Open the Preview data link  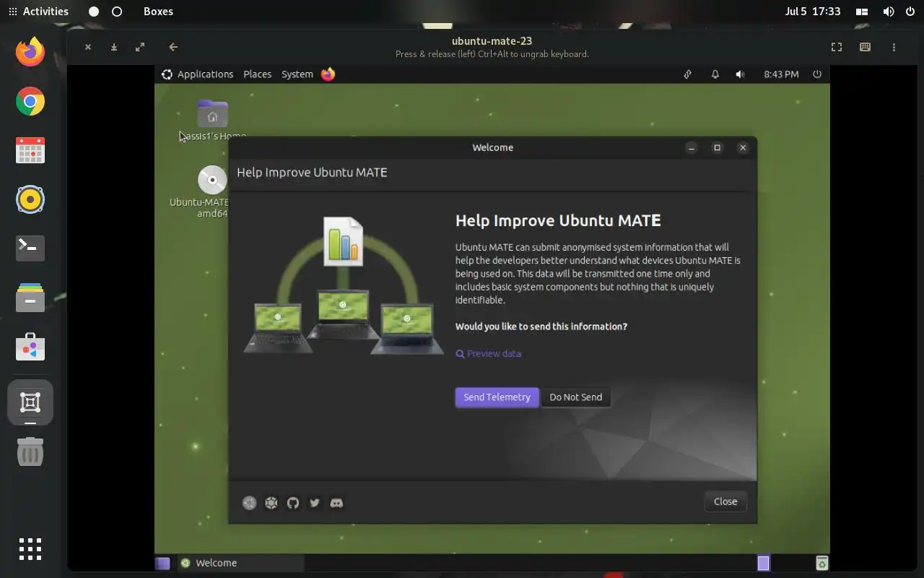tap(489, 354)
